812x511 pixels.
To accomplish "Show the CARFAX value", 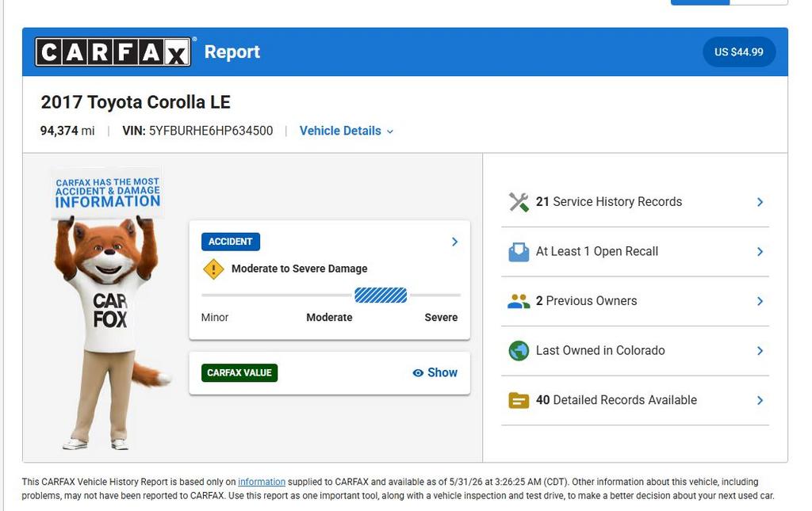I will pos(435,373).
